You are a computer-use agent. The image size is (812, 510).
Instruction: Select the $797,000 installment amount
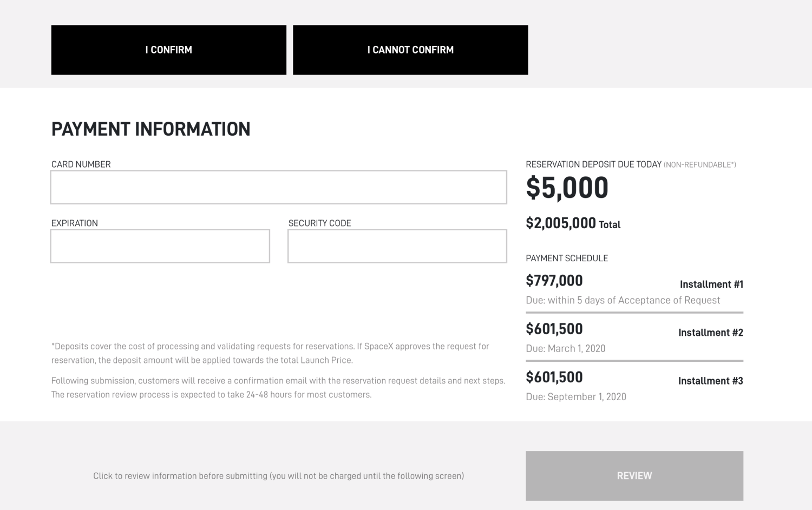pyautogui.click(x=554, y=281)
